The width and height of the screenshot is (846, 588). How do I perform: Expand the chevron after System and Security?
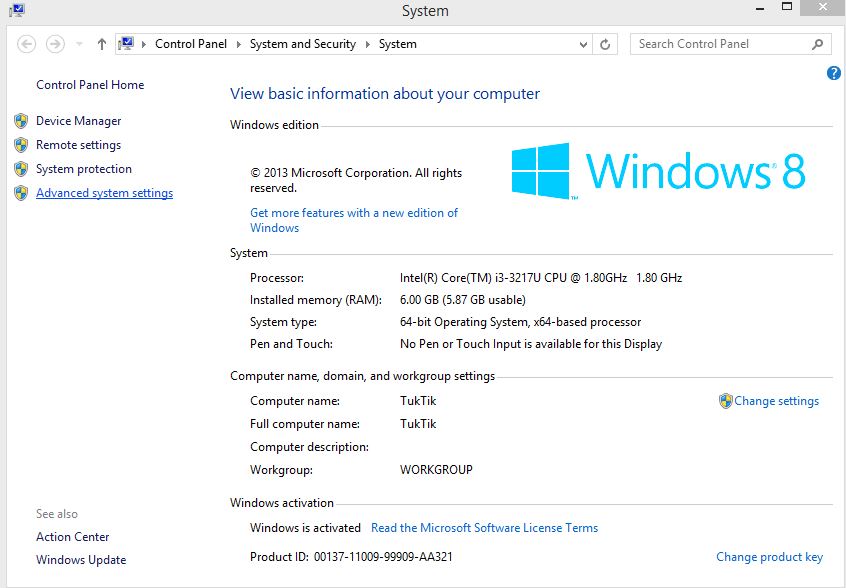pos(367,44)
